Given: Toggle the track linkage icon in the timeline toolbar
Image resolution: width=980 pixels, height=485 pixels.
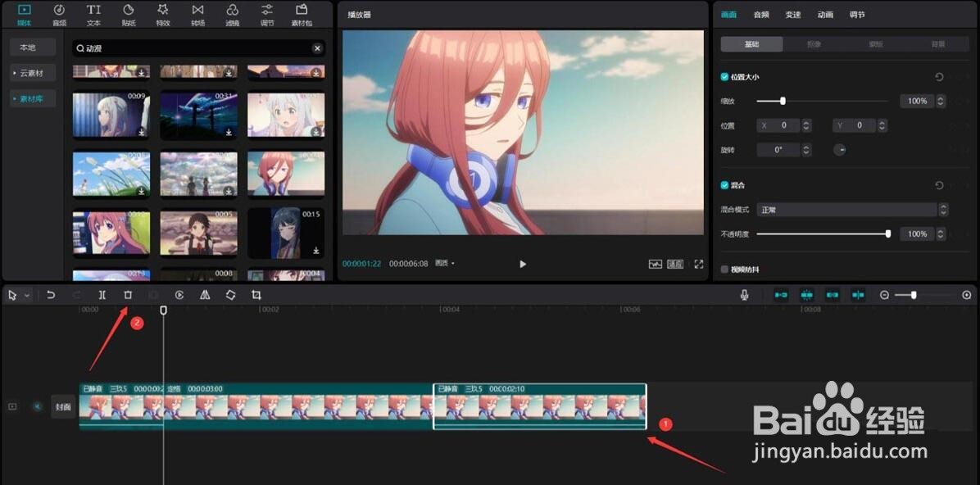Looking at the screenshot, I should tap(833, 295).
